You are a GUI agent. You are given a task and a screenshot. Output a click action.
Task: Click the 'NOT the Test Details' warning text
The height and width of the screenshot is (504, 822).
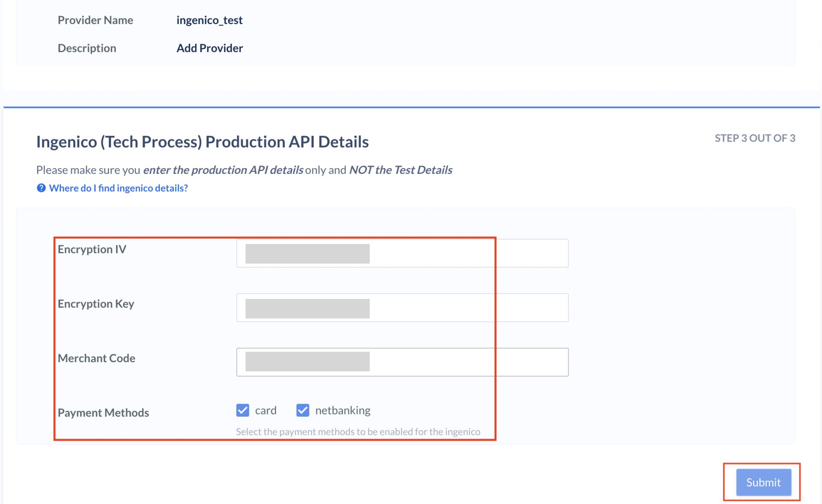tap(401, 170)
